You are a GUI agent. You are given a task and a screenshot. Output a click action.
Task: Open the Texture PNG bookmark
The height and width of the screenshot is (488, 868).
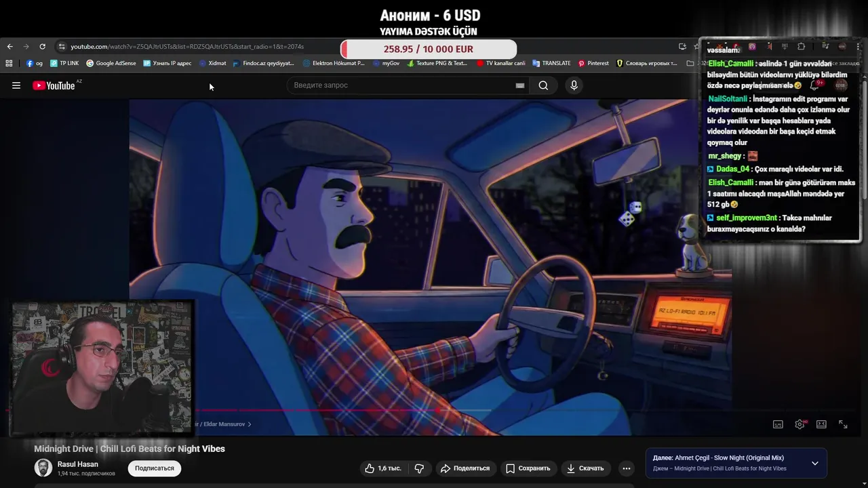[437, 63]
